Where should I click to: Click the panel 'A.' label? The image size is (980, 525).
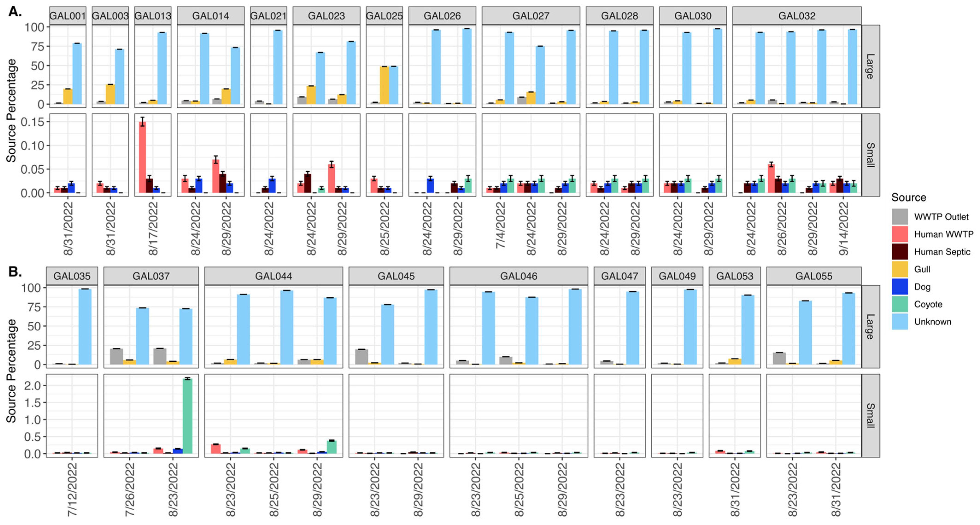pyautogui.click(x=15, y=12)
